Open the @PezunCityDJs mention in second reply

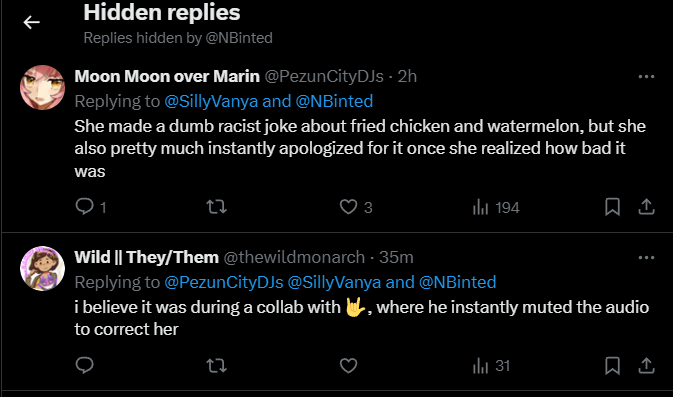(224, 282)
